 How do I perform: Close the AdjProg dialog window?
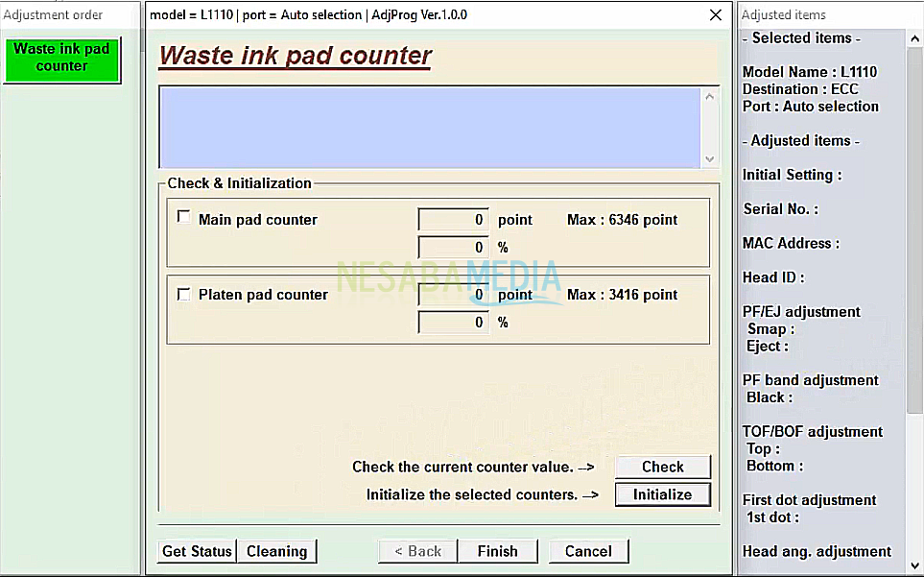click(x=715, y=15)
